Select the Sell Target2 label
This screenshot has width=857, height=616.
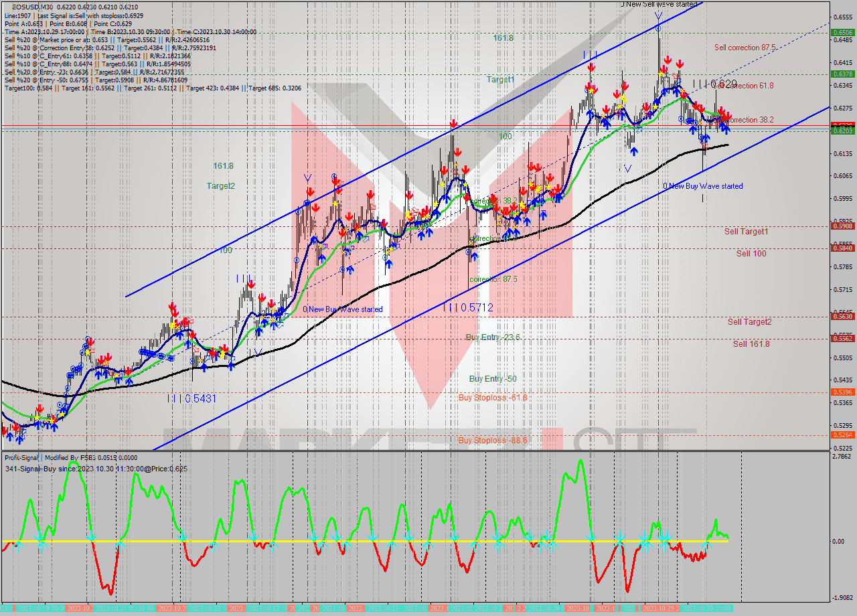coord(749,322)
